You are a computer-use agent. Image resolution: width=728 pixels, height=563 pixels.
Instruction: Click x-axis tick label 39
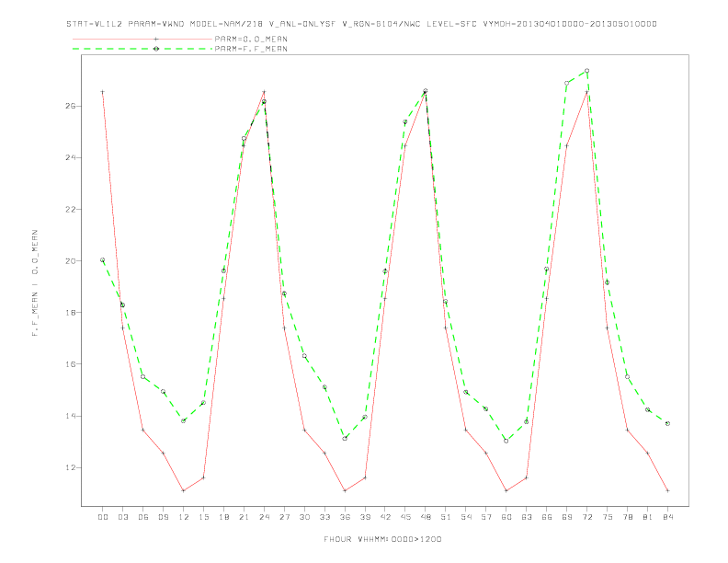pos(365,517)
